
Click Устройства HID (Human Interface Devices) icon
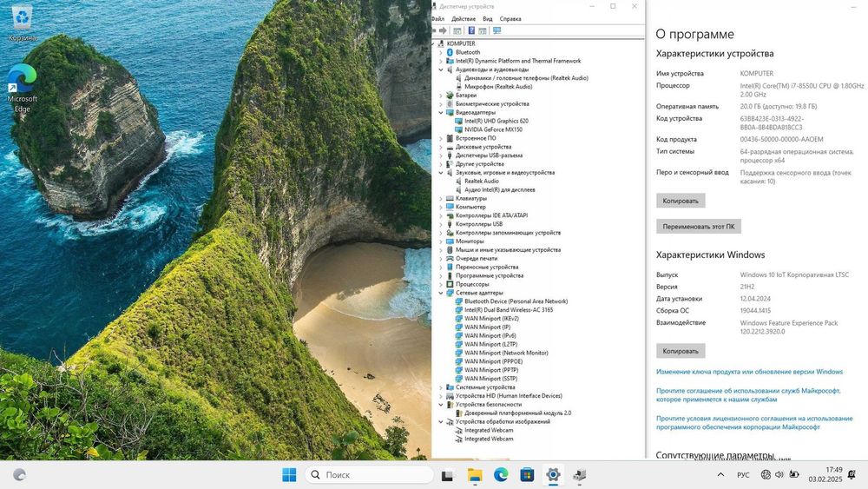click(x=450, y=395)
